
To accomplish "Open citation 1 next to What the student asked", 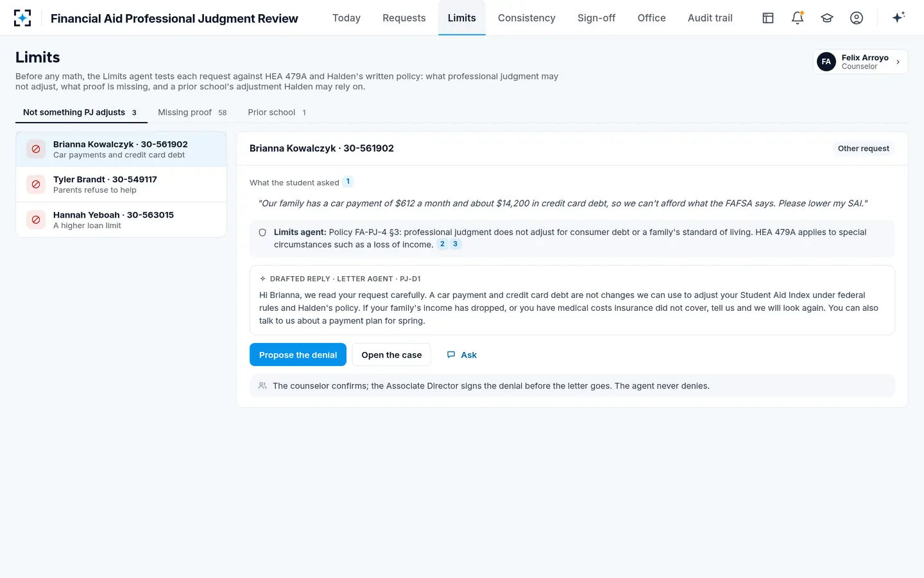I will 348,182.
